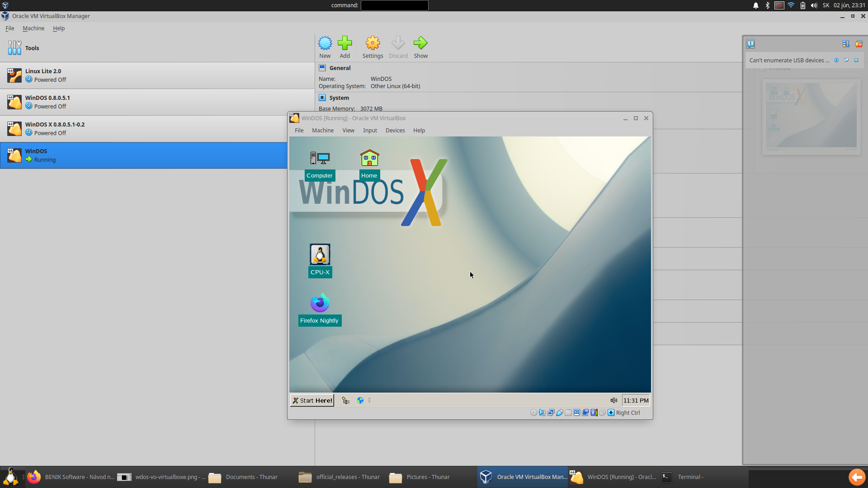Open Firefox Nightly on the guest desktop
The image size is (868, 488).
click(320, 302)
